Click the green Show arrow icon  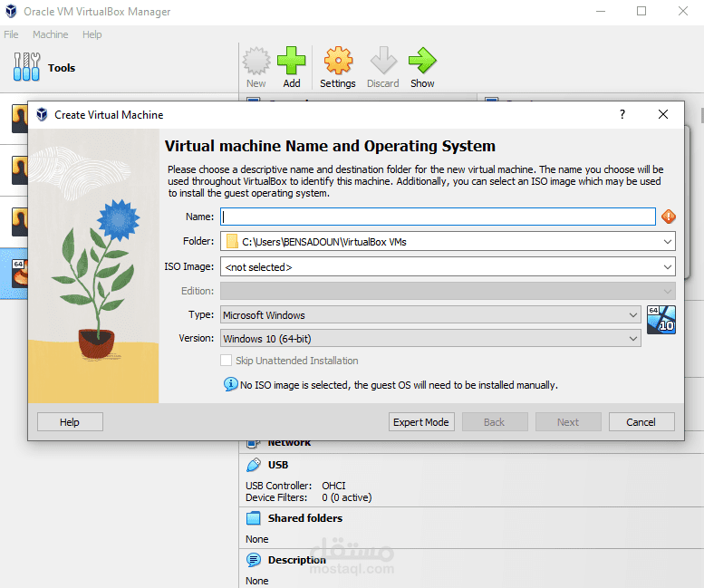[422, 61]
